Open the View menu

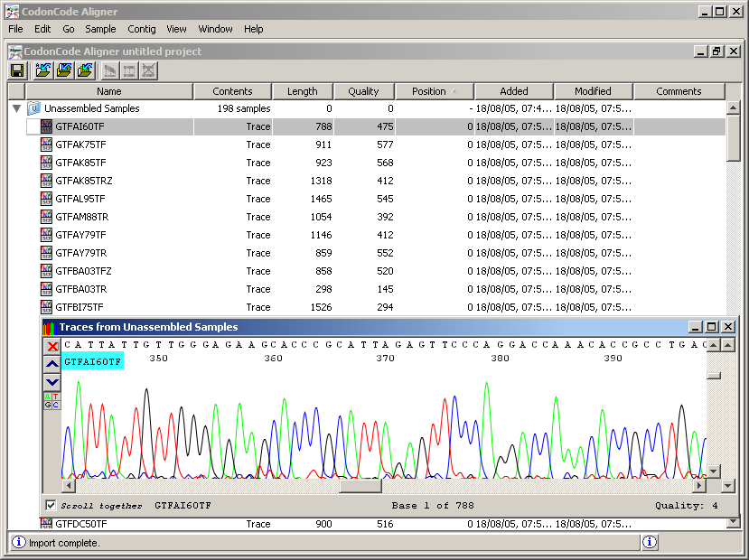176,29
